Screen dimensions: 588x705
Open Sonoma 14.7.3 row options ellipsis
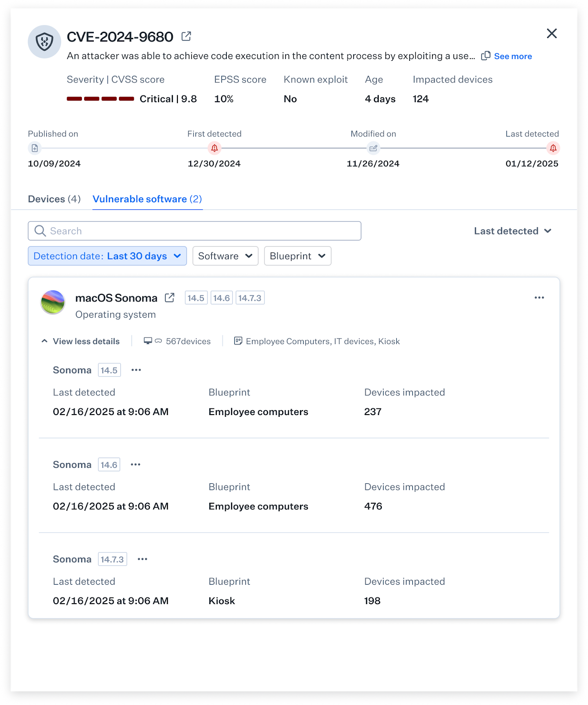coord(142,559)
